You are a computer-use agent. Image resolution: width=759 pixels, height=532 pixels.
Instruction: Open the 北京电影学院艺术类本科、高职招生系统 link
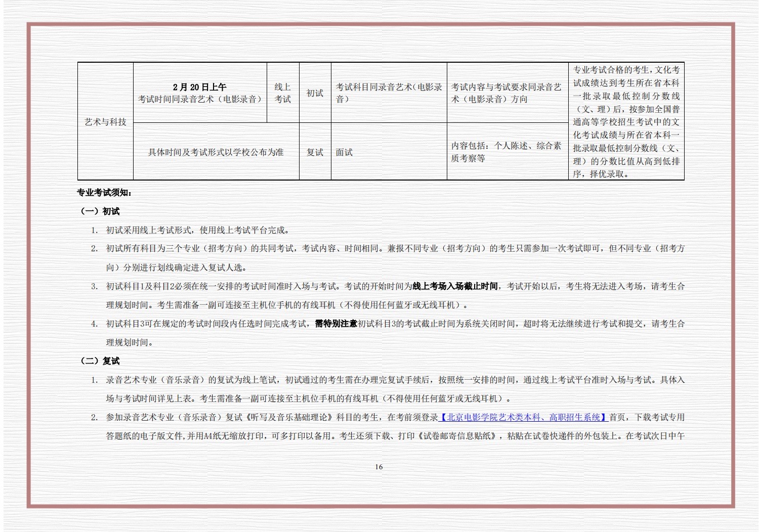point(523,417)
